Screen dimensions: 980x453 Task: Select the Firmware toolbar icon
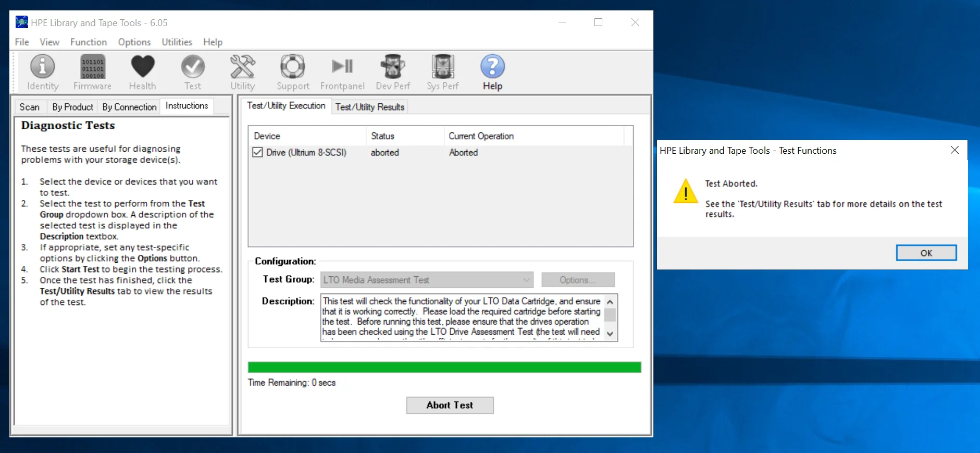point(92,72)
